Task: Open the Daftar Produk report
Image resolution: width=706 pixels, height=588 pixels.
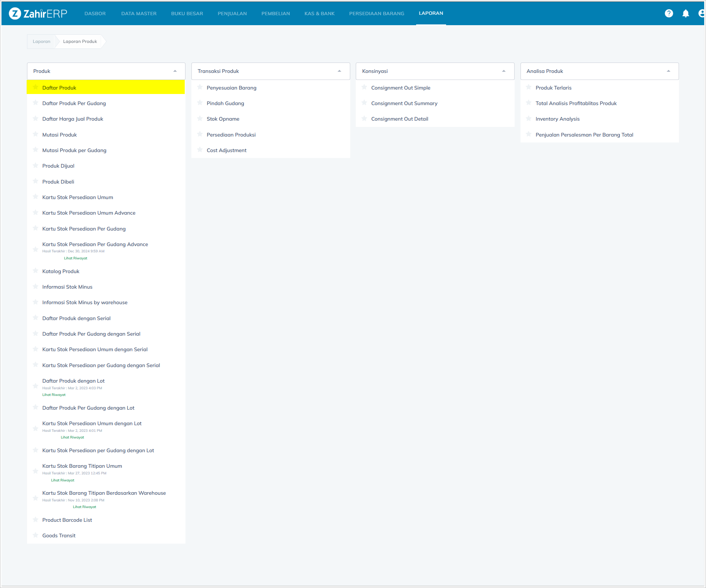Action: tap(59, 88)
